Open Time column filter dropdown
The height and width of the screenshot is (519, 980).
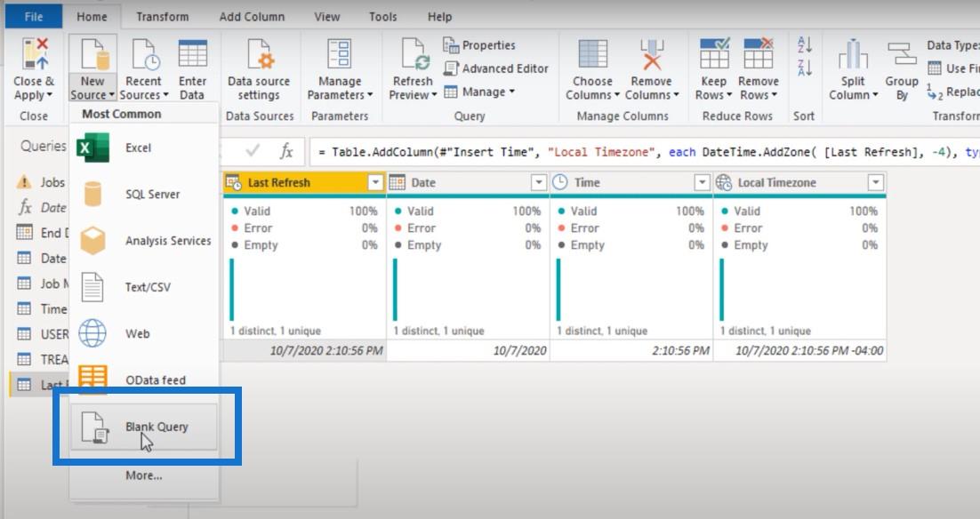(702, 182)
